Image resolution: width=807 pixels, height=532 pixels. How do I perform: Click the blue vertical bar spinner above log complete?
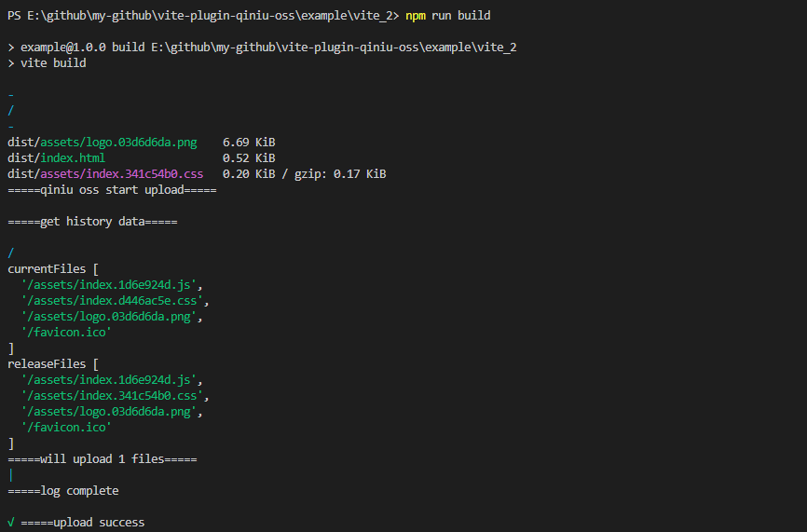[11, 475]
